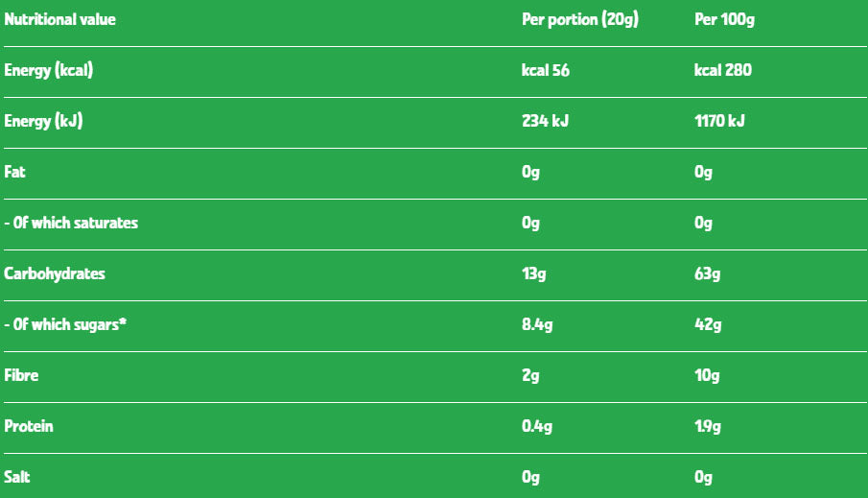Image resolution: width=868 pixels, height=498 pixels.
Task: Select the "Energy (kcal)" row label
Action: (49, 70)
